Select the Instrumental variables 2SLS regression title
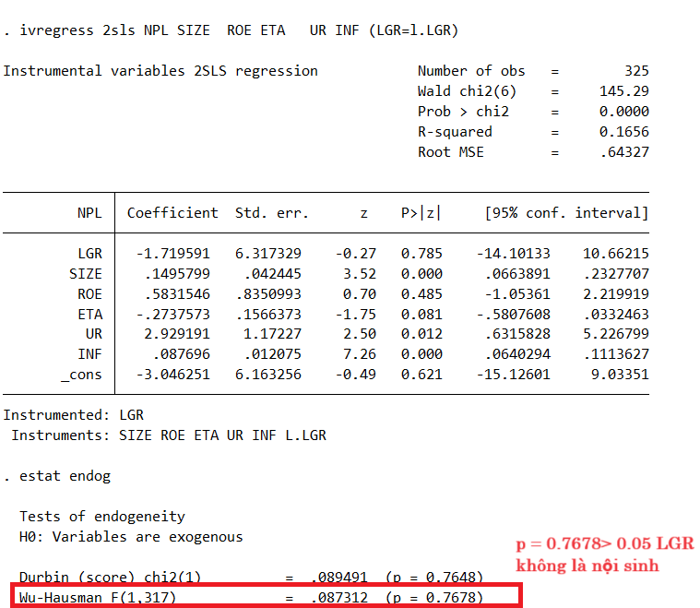This screenshot has width=700, height=608. pos(160,71)
